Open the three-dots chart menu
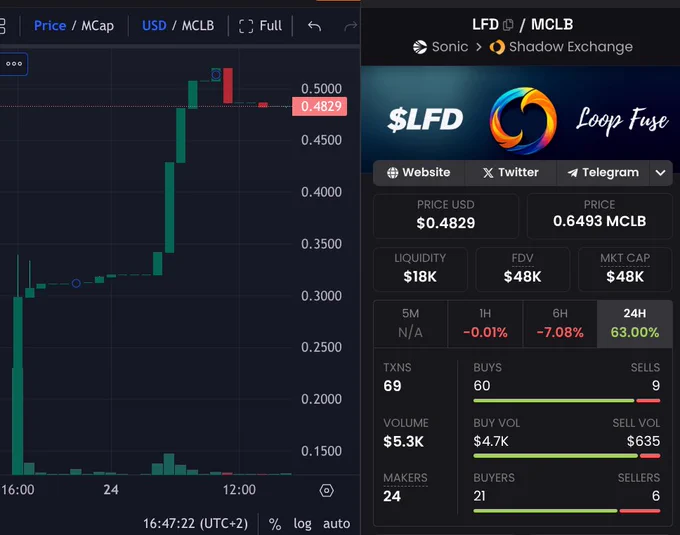 tap(13, 64)
